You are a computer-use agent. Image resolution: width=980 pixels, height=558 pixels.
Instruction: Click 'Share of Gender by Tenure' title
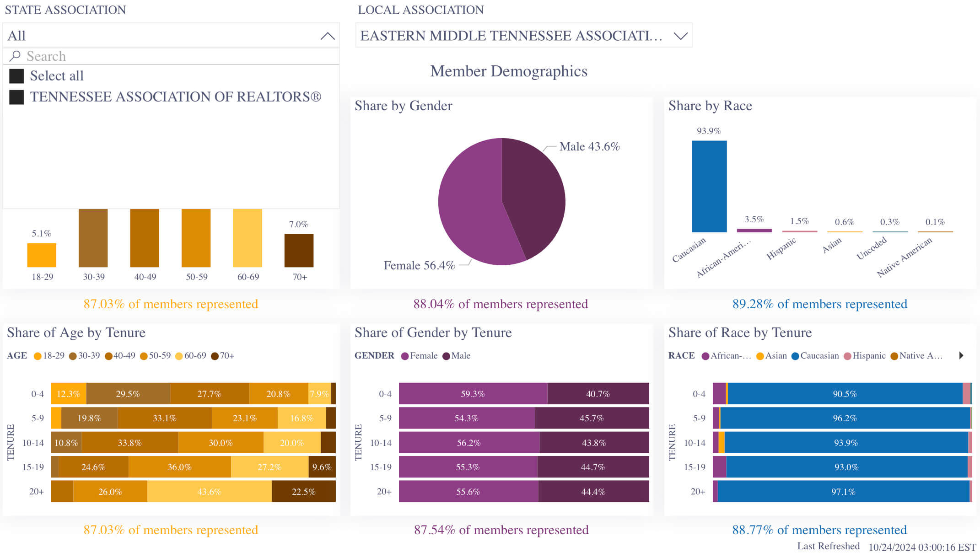433,333
